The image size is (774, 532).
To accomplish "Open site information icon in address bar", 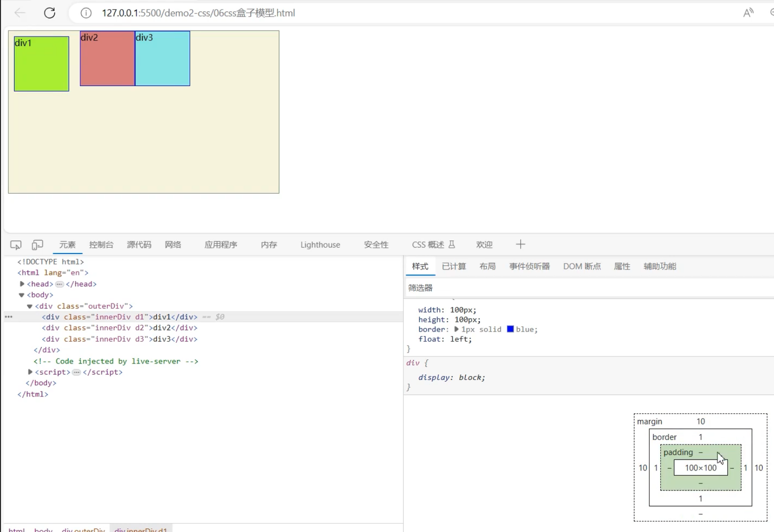I will [86, 13].
